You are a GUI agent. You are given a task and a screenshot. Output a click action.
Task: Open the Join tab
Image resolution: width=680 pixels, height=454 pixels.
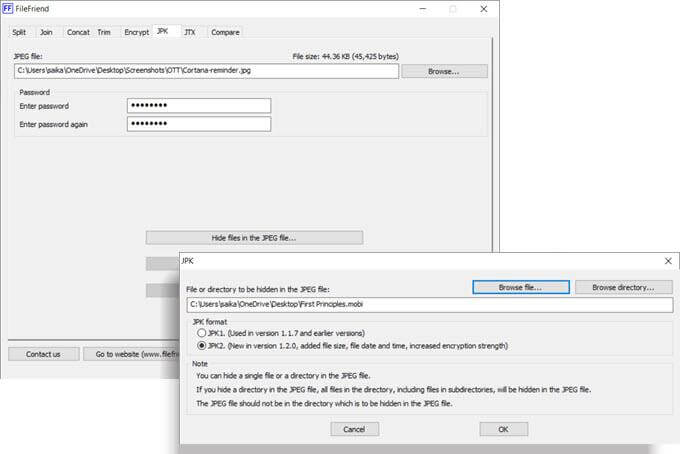46,32
